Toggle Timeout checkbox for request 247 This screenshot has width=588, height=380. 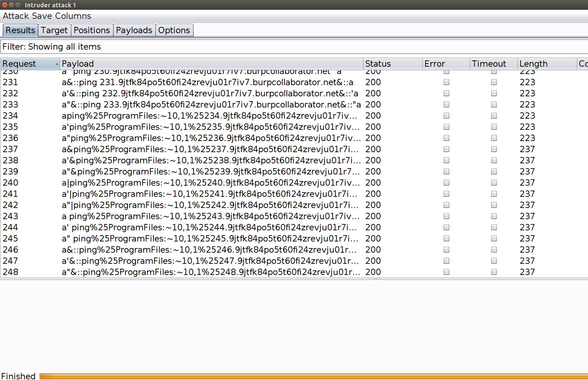(x=494, y=261)
